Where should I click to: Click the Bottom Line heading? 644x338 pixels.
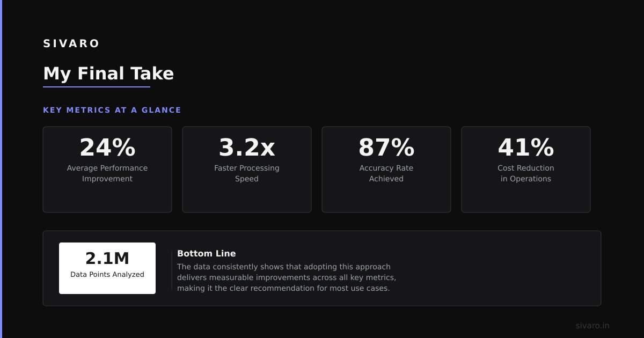tap(207, 254)
